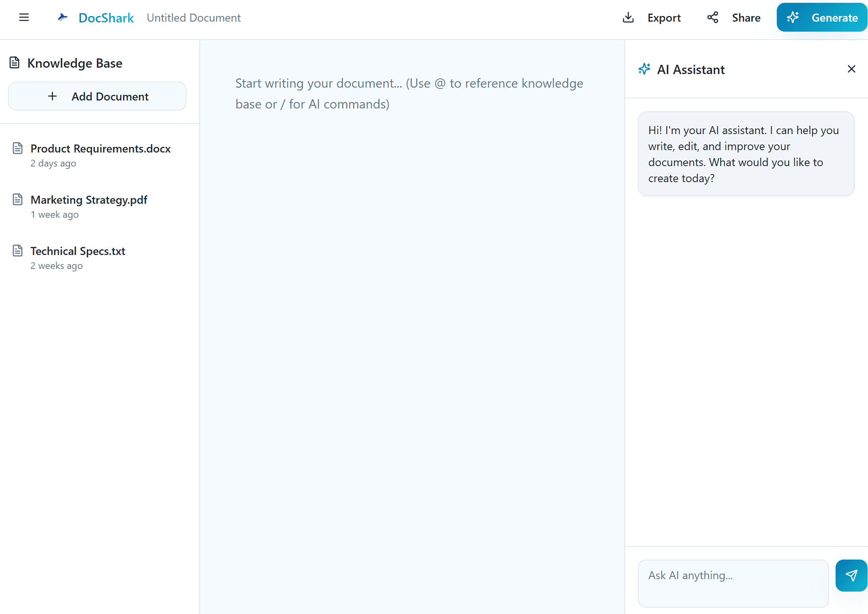Click file icon beside Technical Specs.txt
The width and height of the screenshot is (868, 614).
[x=18, y=251]
